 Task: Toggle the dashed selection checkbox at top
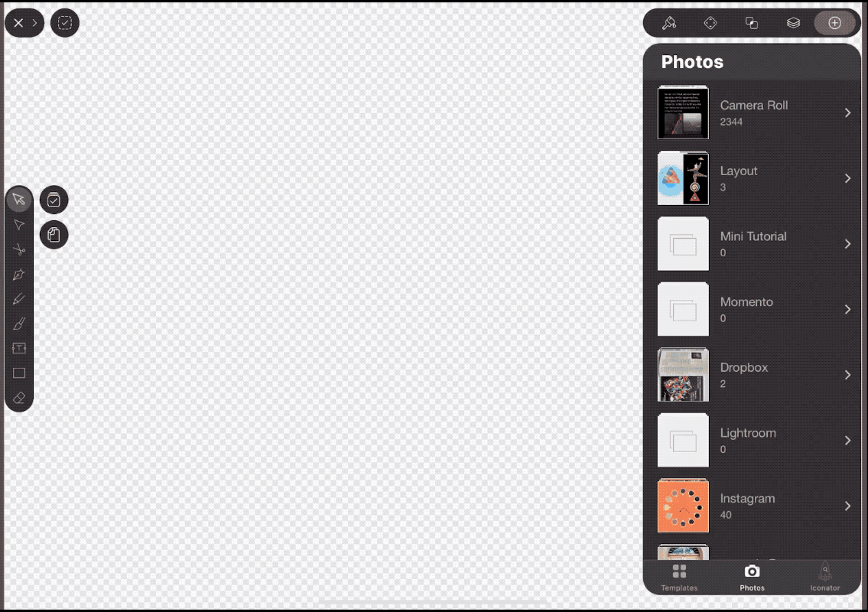(x=65, y=23)
